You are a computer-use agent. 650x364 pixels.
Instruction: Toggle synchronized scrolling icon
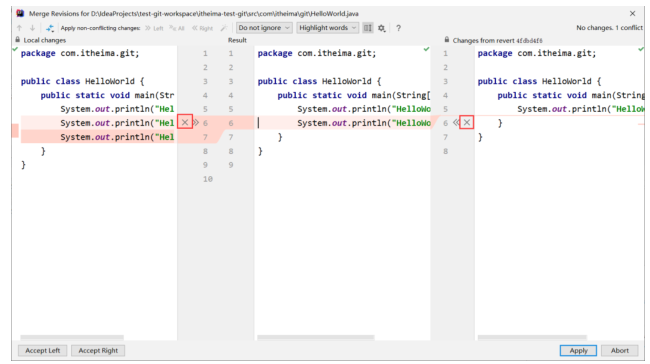click(368, 28)
